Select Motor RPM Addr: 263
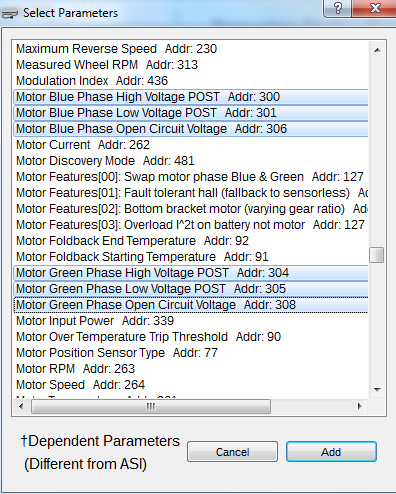The image size is (396, 494). (191, 369)
